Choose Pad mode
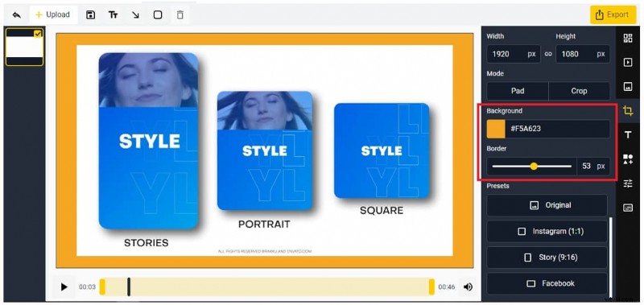Viewport: 644px width, 305px height. pos(518,91)
